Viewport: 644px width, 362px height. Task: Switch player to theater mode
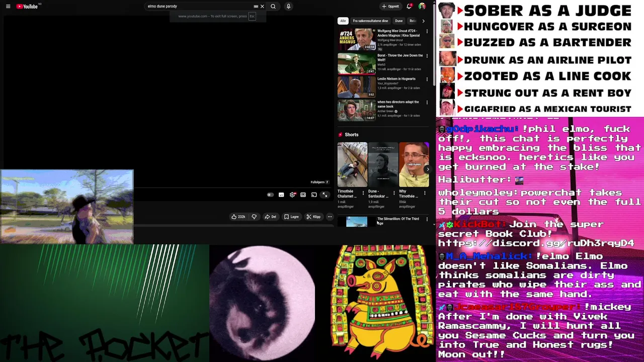point(303,195)
